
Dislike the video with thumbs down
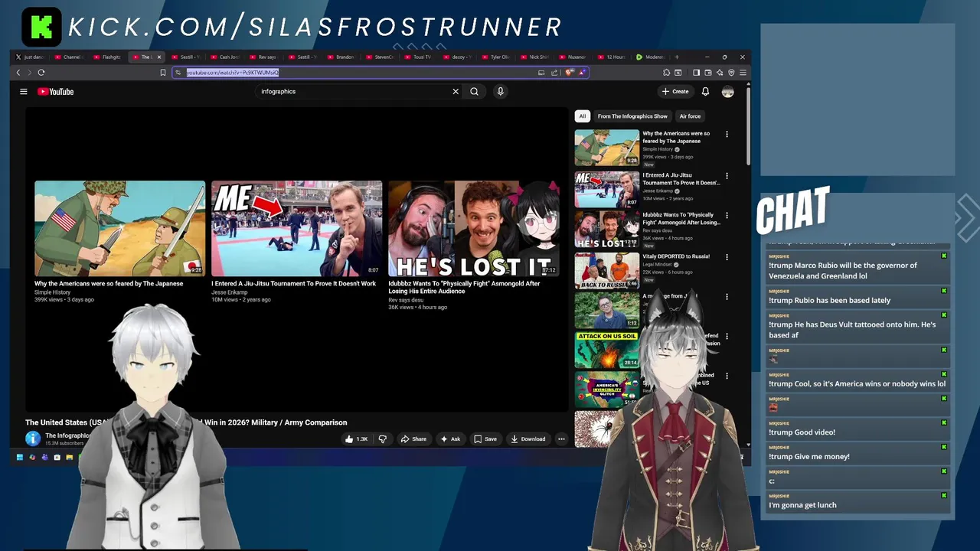(x=383, y=439)
